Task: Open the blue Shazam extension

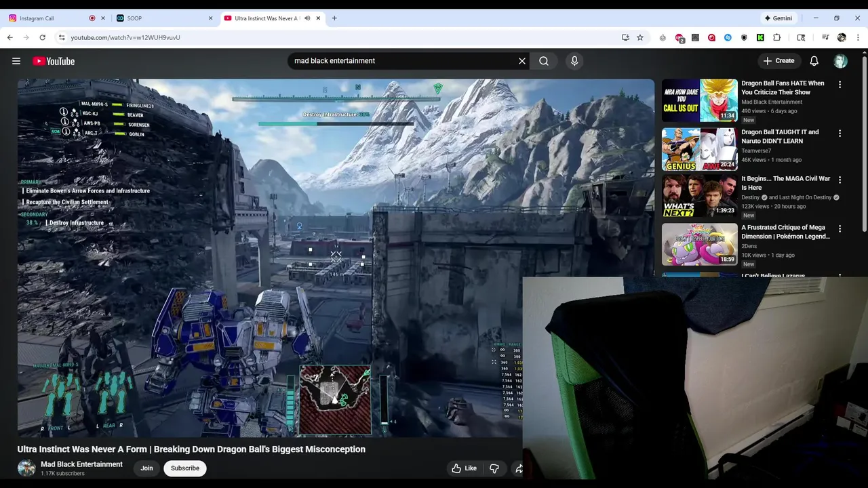Action: click(728, 37)
